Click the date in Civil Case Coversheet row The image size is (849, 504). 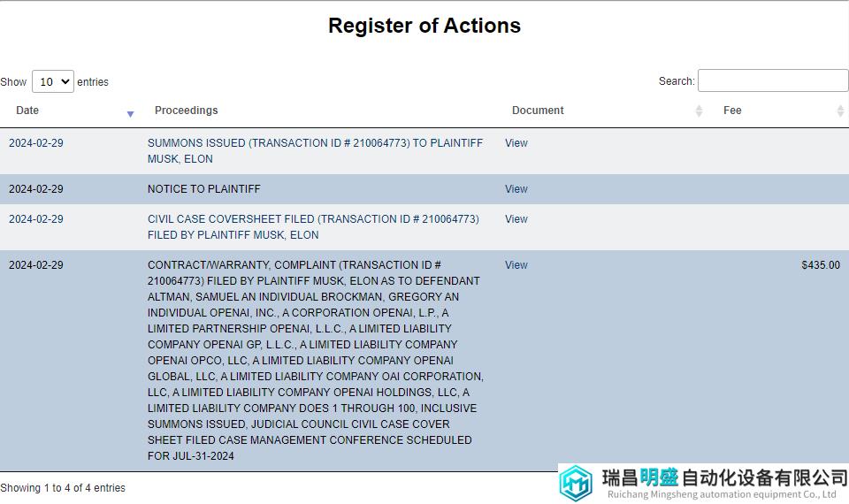pos(35,219)
